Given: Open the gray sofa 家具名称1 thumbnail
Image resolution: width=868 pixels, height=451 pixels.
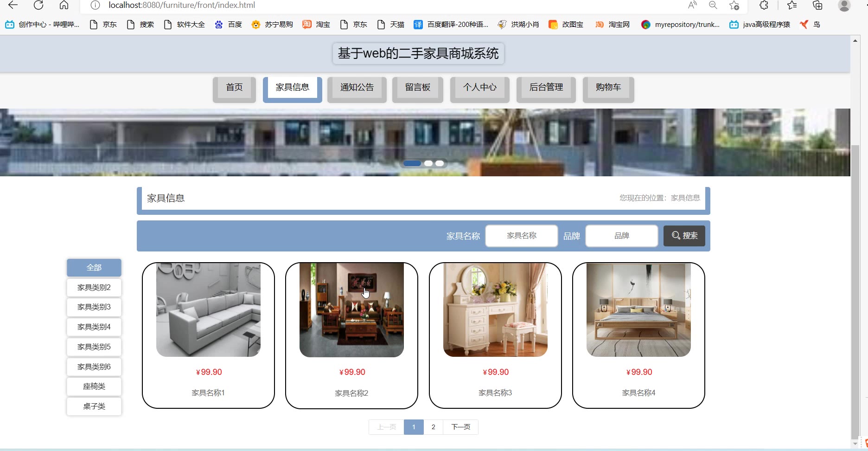Looking at the screenshot, I should pos(208,310).
